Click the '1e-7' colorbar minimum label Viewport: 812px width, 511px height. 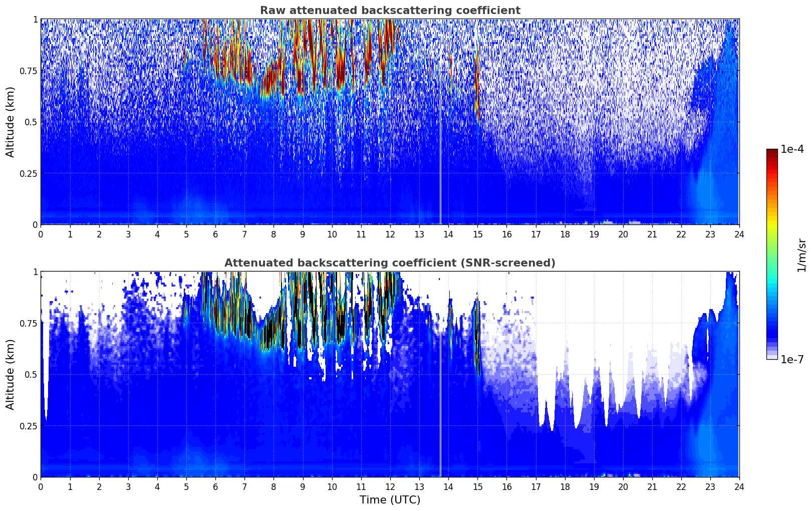[x=792, y=360]
